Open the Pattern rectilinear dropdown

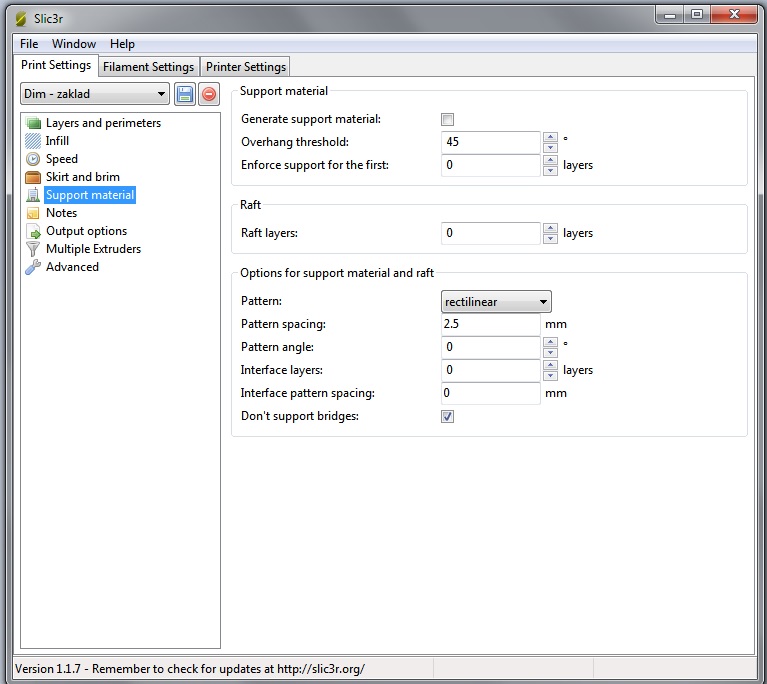(496, 302)
